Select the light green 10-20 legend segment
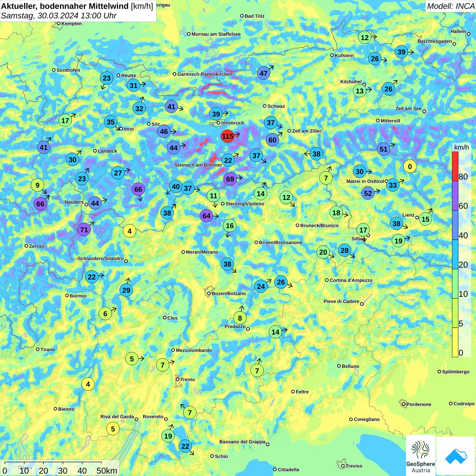The height and width of the screenshot is (476, 476). (x=455, y=284)
